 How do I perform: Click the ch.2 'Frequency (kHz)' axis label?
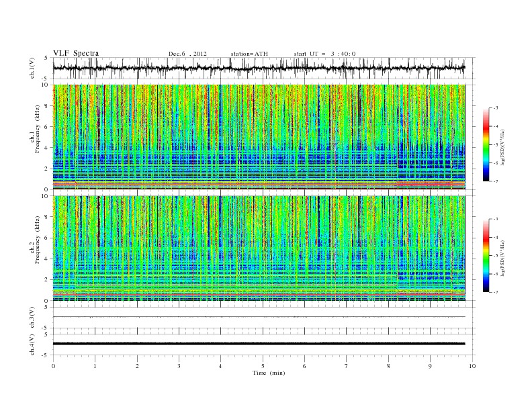38,240
